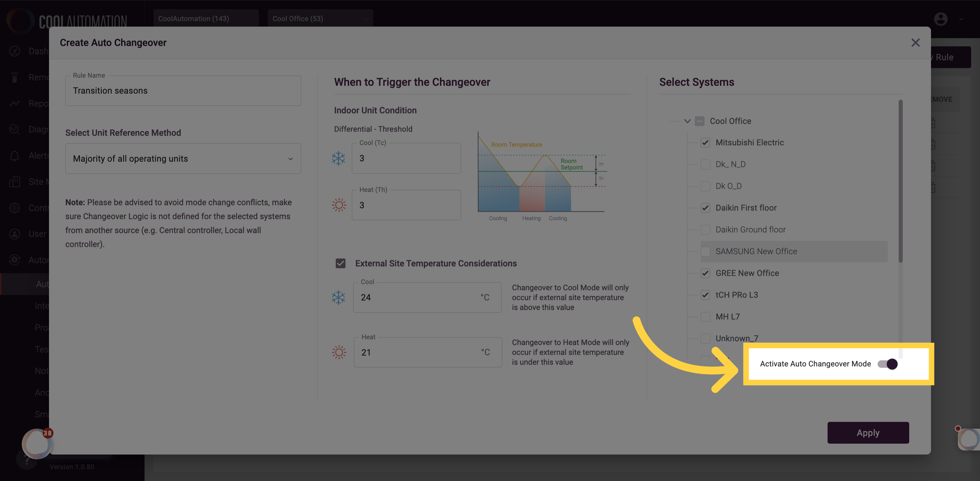The height and width of the screenshot is (481, 980).
Task: Click the Heat (Th) threshold field
Action: [406, 205]
